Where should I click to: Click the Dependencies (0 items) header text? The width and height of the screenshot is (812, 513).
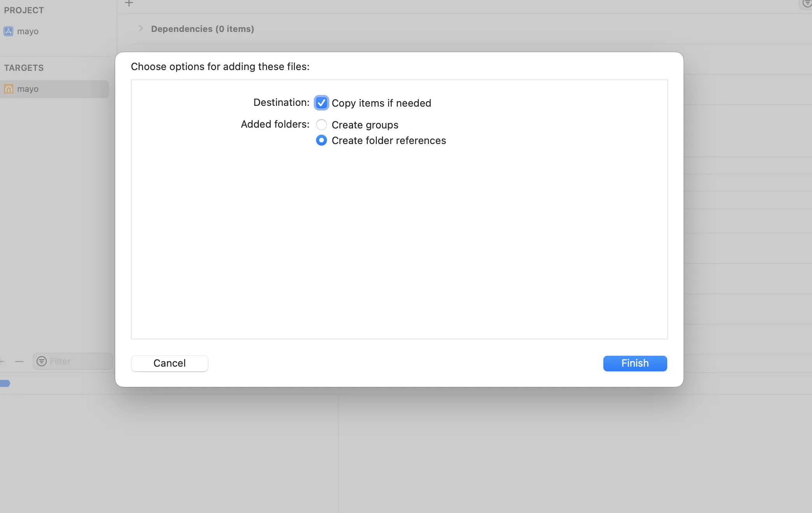(x=202, y=29)
